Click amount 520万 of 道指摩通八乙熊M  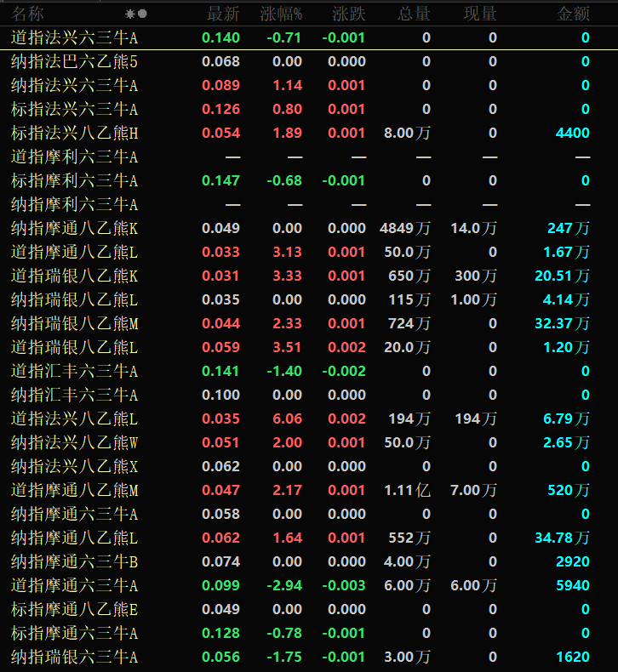click(x=569, y=490)
